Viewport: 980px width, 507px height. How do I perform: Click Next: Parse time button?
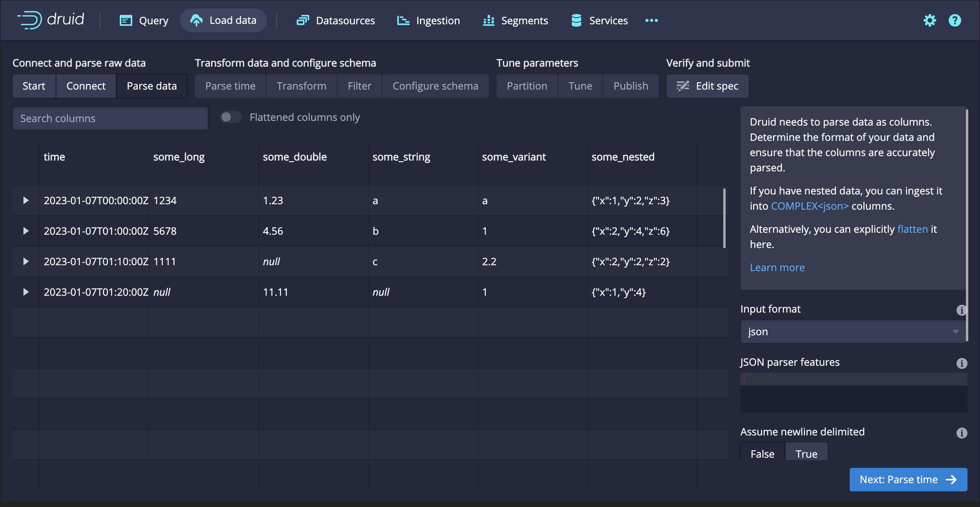908,480
